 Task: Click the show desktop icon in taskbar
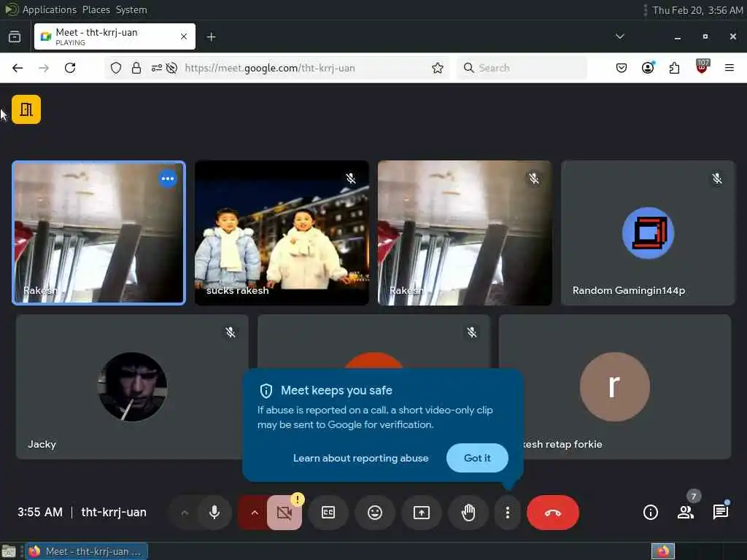pos(9,551)
